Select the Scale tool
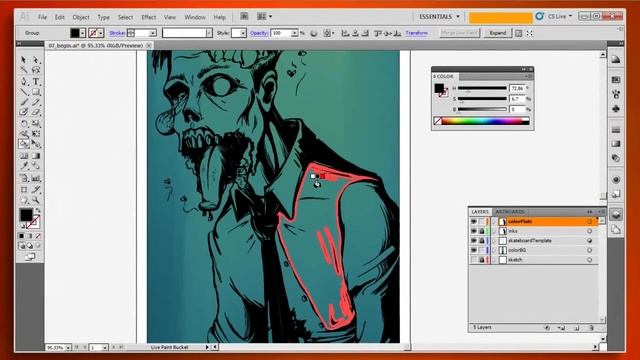This screenshot has width=640, height=360. [x=36, y=123]
